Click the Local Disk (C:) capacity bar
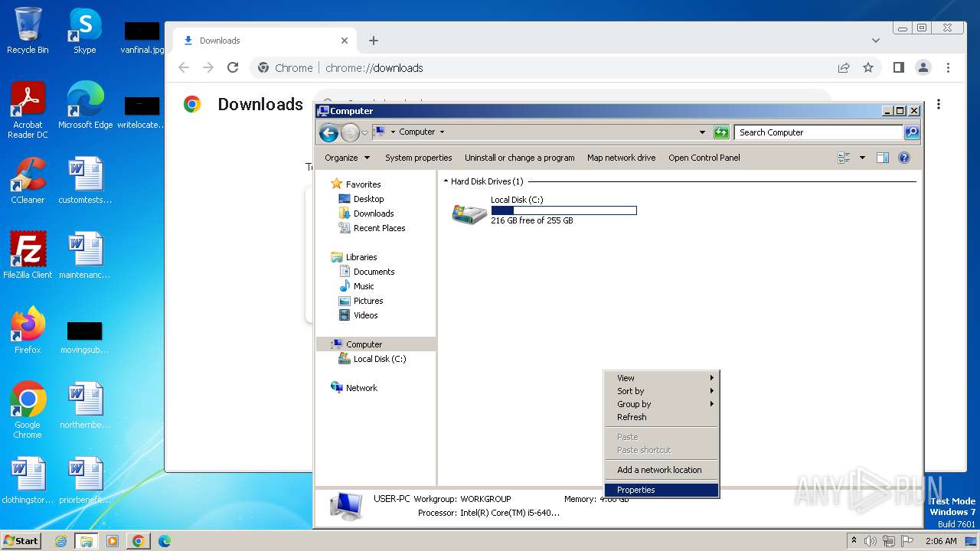 (x=563, y=210)
